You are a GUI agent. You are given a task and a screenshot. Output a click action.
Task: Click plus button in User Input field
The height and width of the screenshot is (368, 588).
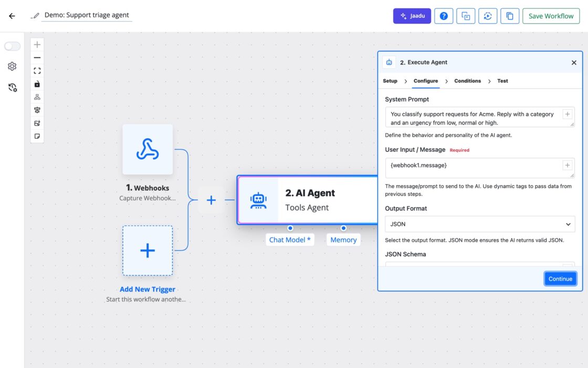(x=568, y=165)
